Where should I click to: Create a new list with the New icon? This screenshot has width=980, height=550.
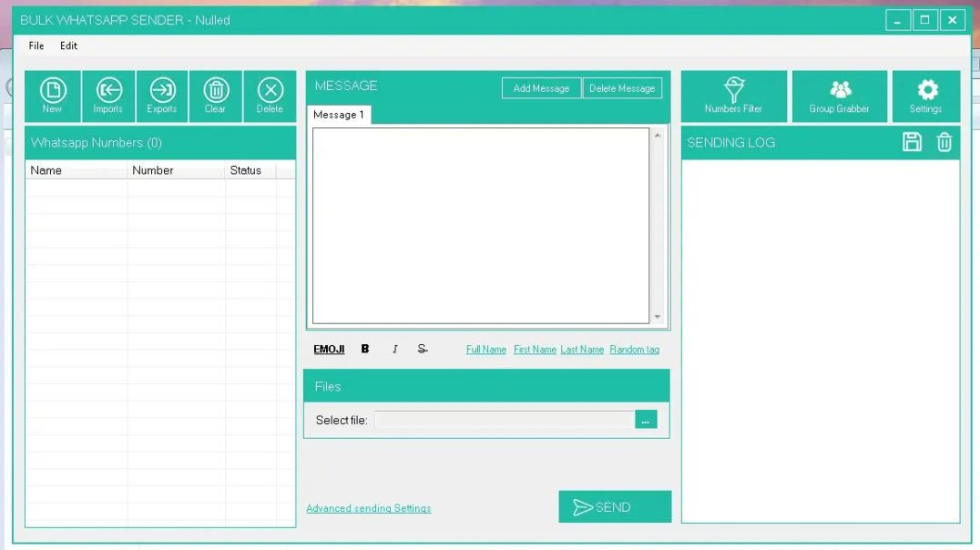pyautogui.click(x=53, y=95)
